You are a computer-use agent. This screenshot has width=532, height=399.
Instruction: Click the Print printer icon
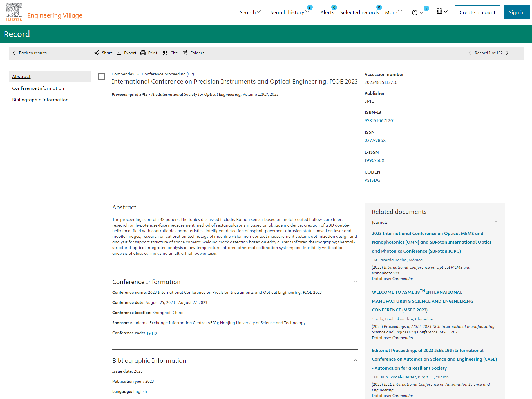143,53
